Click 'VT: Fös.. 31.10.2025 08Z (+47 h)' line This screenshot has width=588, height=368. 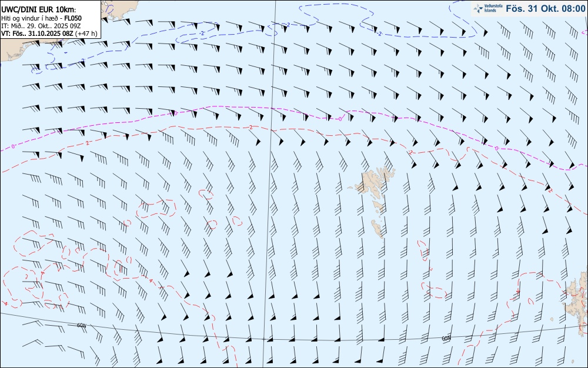49,34
